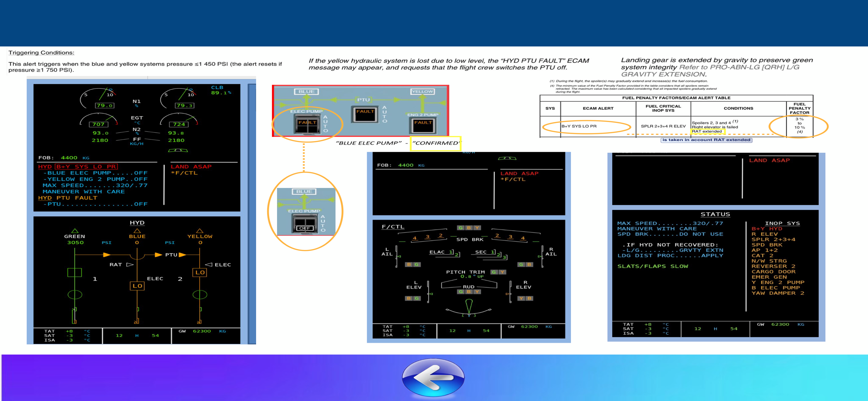868x401 pixels.
Task: Click the HYD PTU FAULT ECAM line
Action: click(x=68, y=198)
